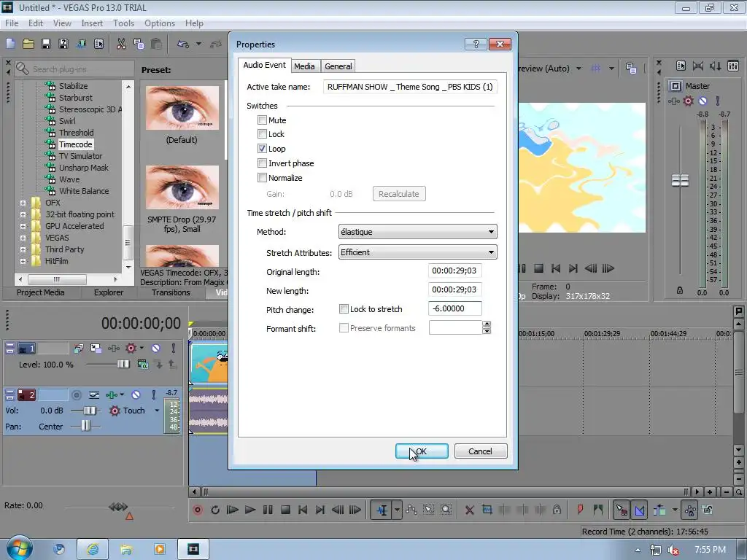Enable the Invert phase checkbox
Image resolution: width=747 pixels, height=560 pixels.
coord(262,163)
